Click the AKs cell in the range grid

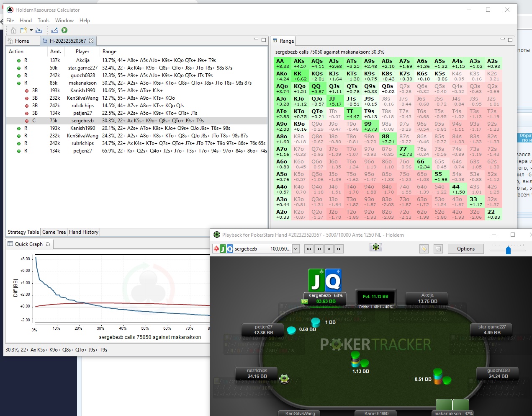point(300,64)
